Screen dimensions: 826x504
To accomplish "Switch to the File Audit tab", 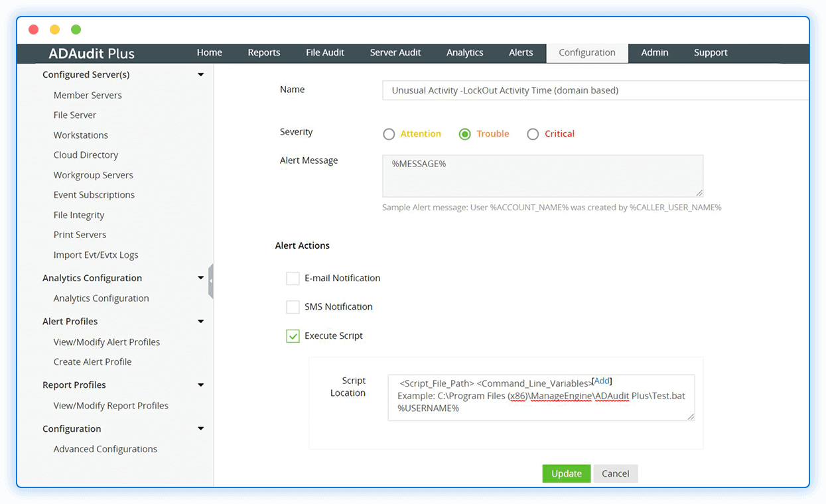I will [325, 52].
